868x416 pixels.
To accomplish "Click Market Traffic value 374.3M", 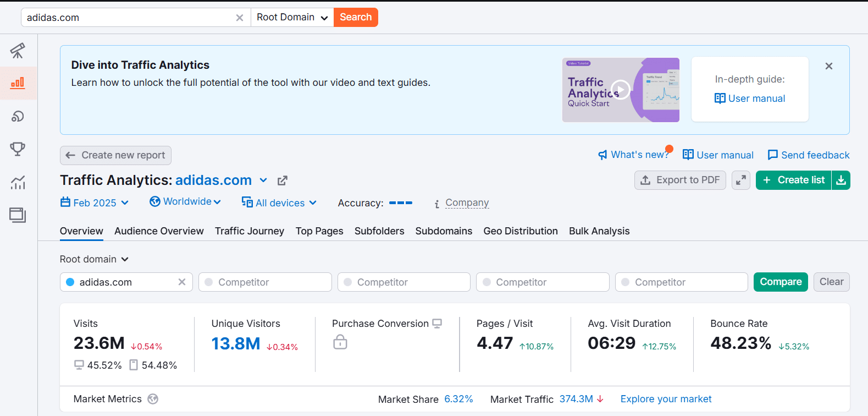I will tap(576, 399).
